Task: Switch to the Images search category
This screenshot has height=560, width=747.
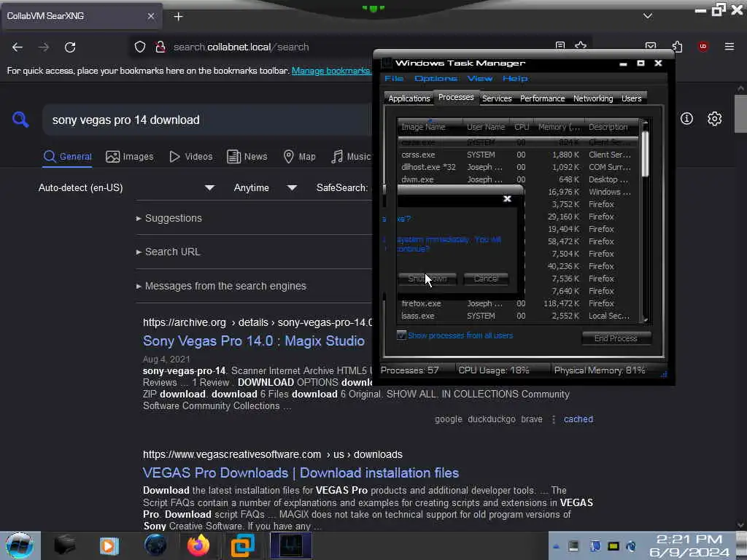Action: point(130,156)
